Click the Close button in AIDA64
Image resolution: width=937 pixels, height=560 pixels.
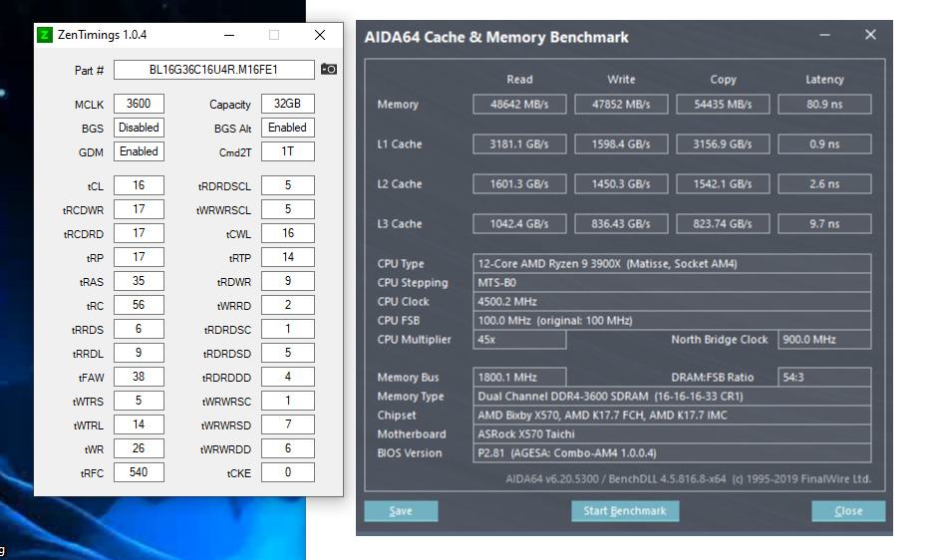pos(848,511)
